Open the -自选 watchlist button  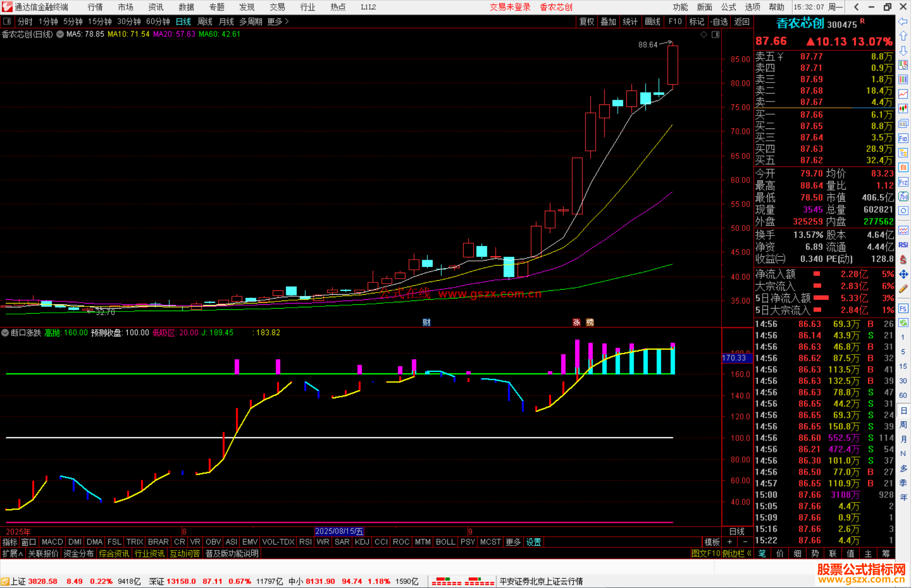pos(719,21)
